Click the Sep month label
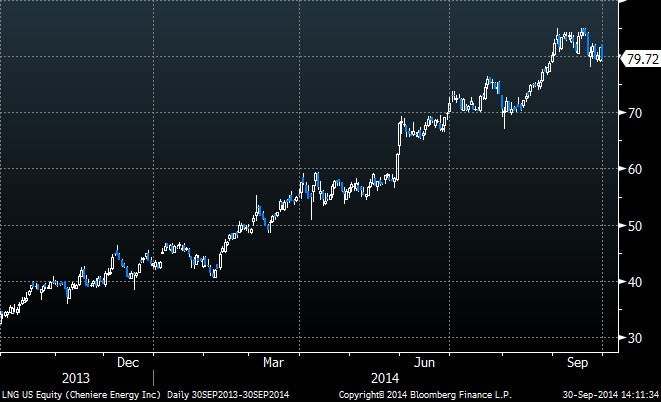Screen dimensions: 661x402 [577, 362]
